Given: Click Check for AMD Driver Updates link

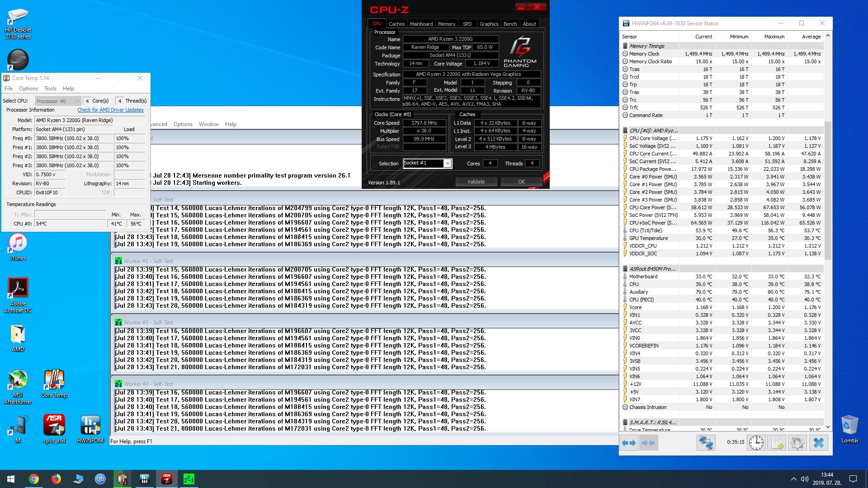Looking at the screenshot, I should pyautogui.click(x=110, y=110).
